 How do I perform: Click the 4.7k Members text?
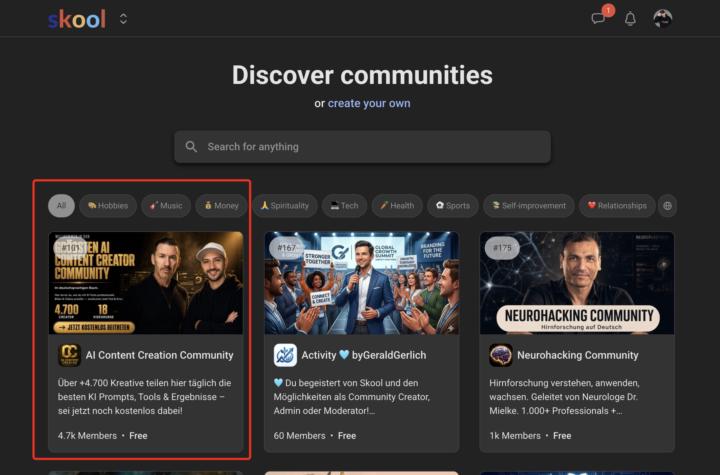87,435
